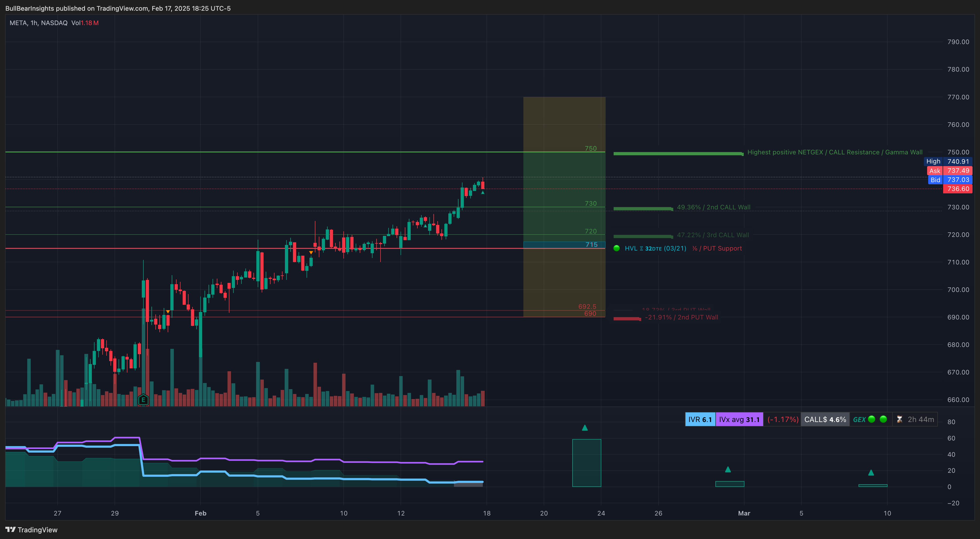Click the teal arrow above the Feb 23 bar
The image size is (980, 539).
tap(585, 428)
